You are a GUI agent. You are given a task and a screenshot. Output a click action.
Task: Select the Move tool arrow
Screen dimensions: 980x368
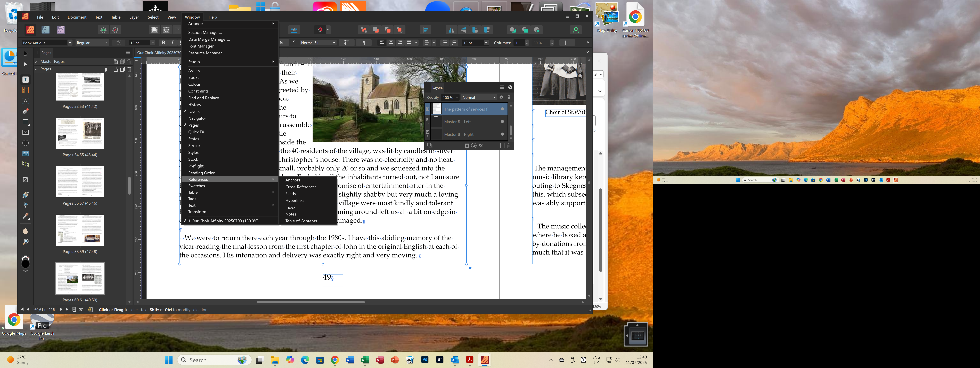[26, 53]
